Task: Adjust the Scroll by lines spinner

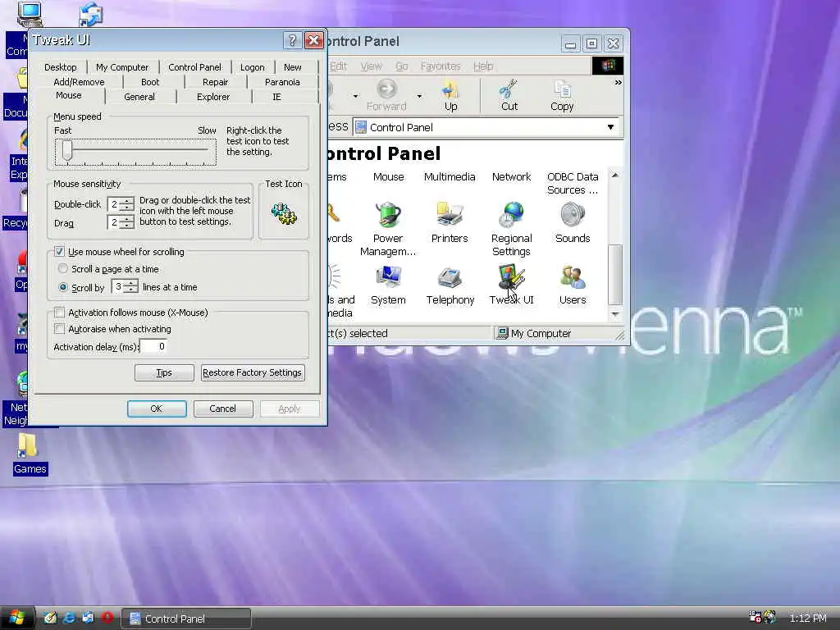Action: [131, 286]
